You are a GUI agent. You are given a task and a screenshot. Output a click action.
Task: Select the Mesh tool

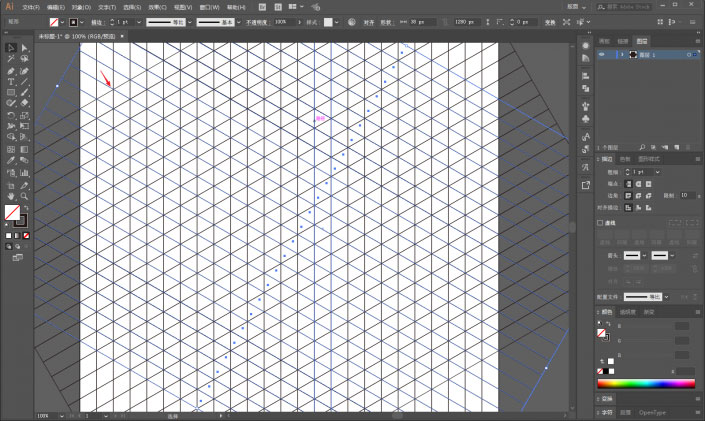pyautogui.click(x=11, y=149)
